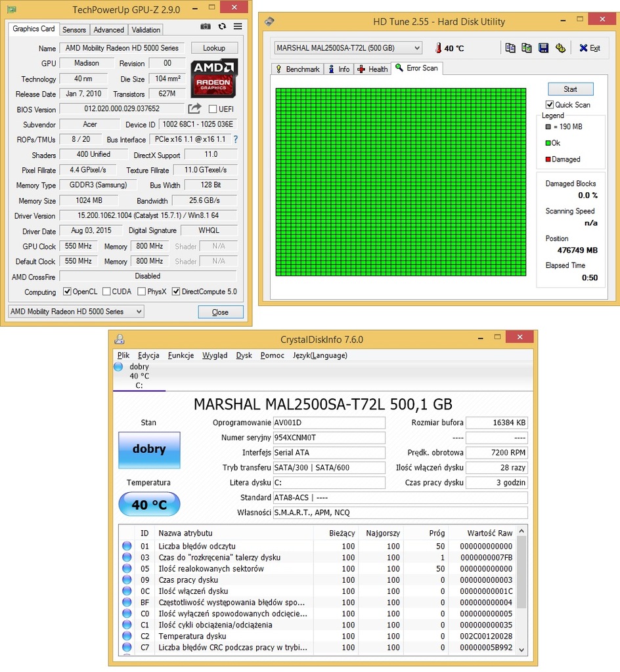Click status icon for attribute C1 row
620x672 pixels.
pos(127,625)
